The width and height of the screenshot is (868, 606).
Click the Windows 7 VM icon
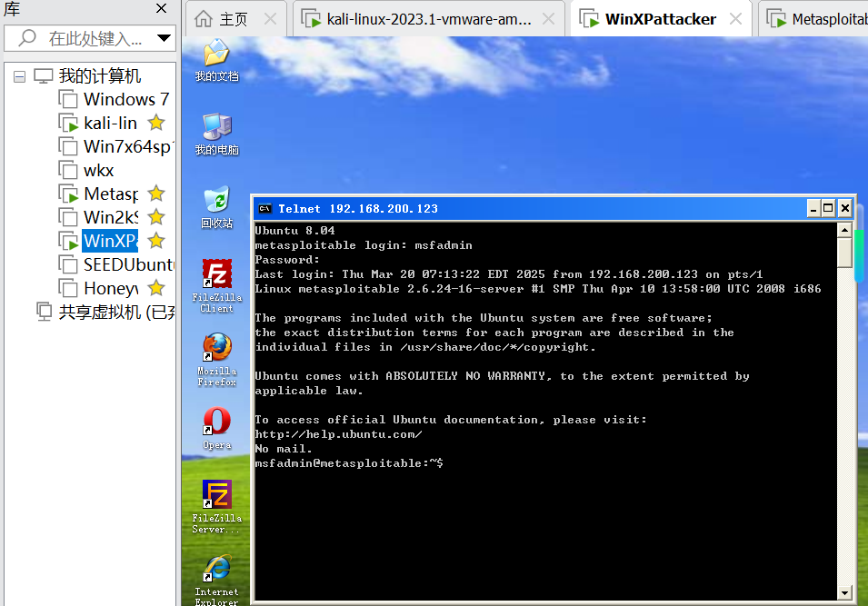pos(68,99)
